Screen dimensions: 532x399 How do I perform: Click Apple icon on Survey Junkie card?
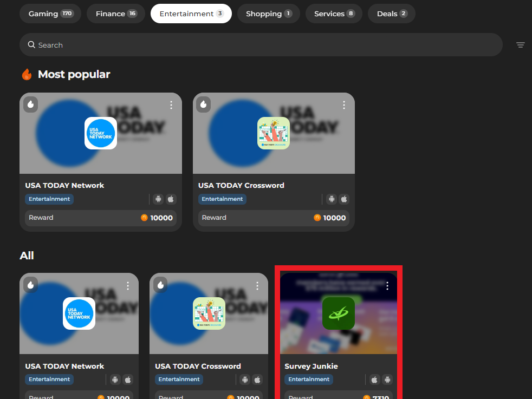click(374, 380)
